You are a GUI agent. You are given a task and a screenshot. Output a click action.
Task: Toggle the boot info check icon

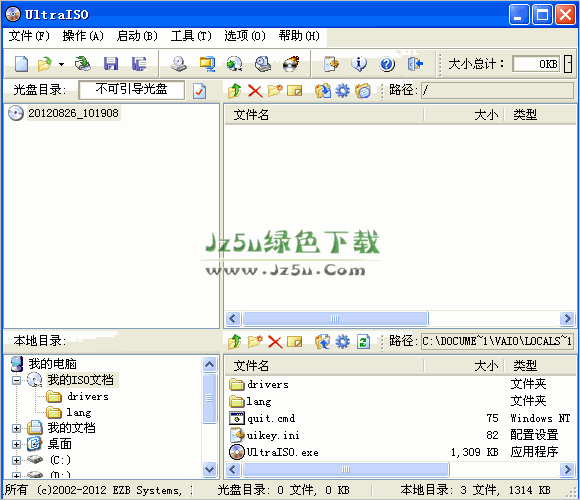pyautogui.click(x=199, y=91)
